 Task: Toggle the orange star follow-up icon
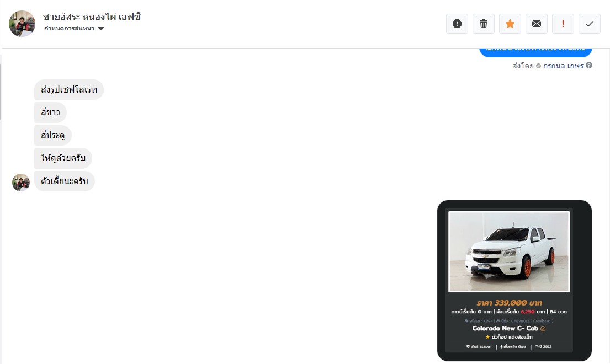[x=510, y=24]
